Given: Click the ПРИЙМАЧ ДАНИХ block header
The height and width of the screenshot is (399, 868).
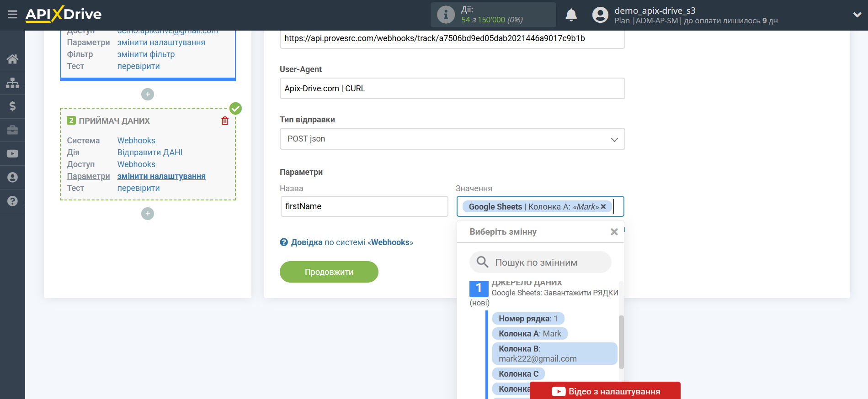Looking at the screenshot, I should click(x=114, y=121).
